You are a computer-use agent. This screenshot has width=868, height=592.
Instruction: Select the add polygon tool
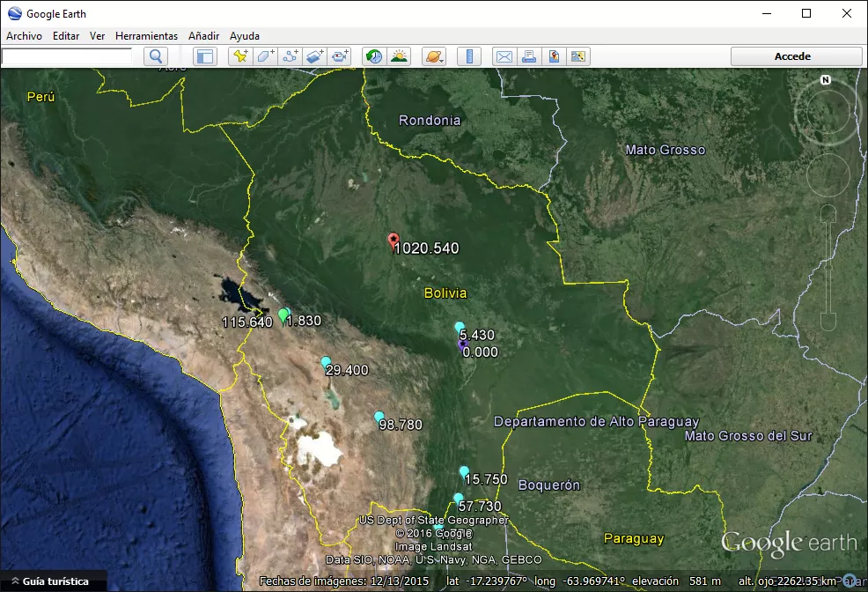[x=265, y=56]
